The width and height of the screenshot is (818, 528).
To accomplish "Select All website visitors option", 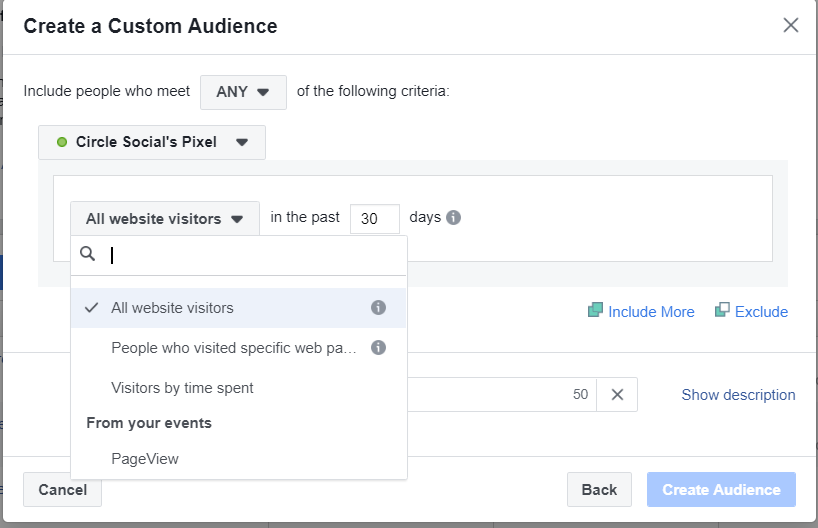I will 172,308.
